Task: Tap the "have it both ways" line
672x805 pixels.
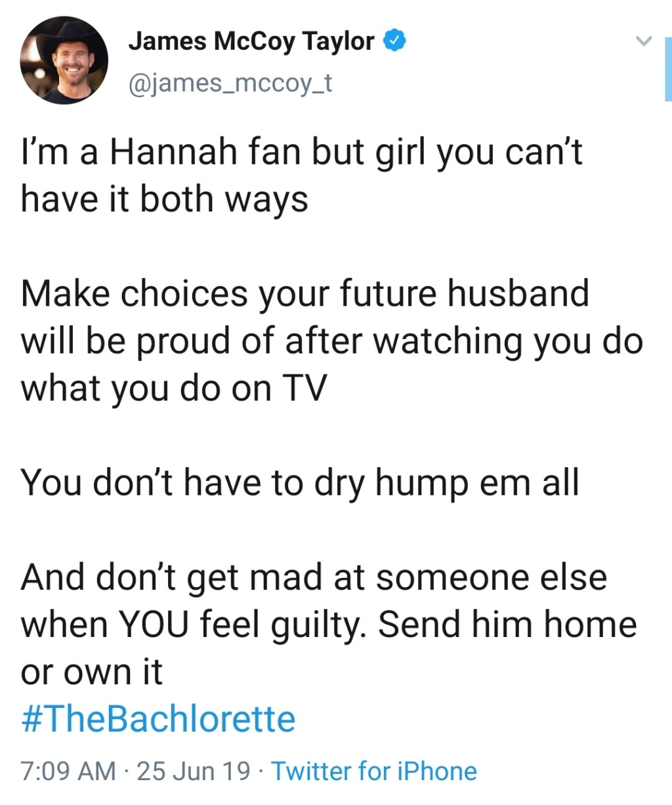Action: 164,200
